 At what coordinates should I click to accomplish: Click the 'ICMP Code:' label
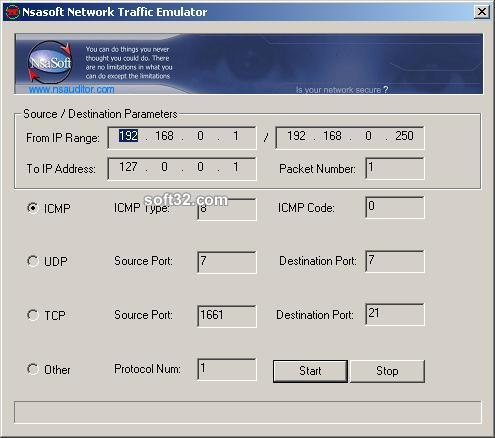[306, 208]
